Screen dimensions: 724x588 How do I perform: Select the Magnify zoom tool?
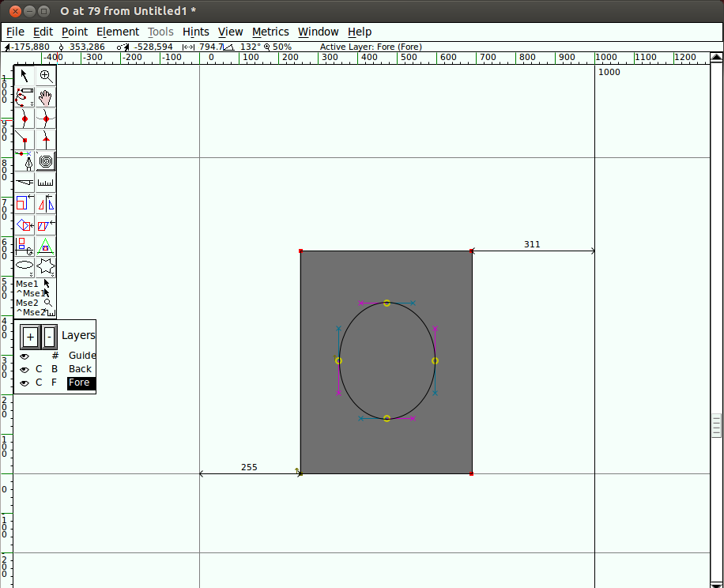coord(46,76)
